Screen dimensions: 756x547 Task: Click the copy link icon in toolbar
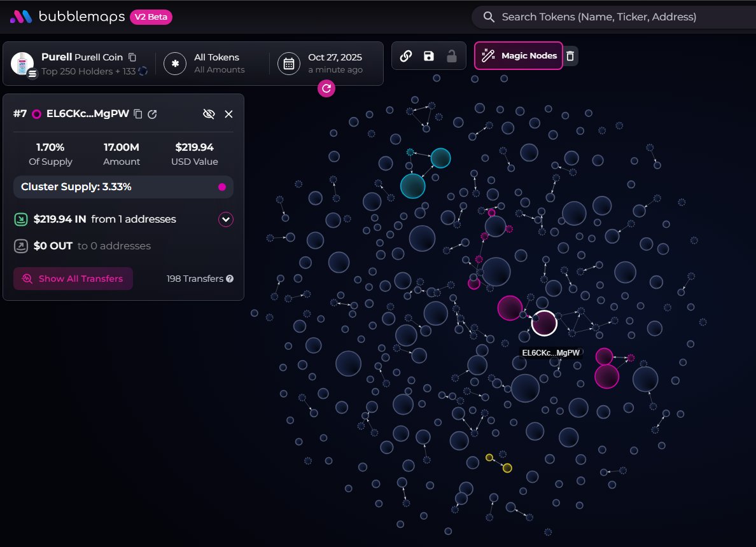405,56
